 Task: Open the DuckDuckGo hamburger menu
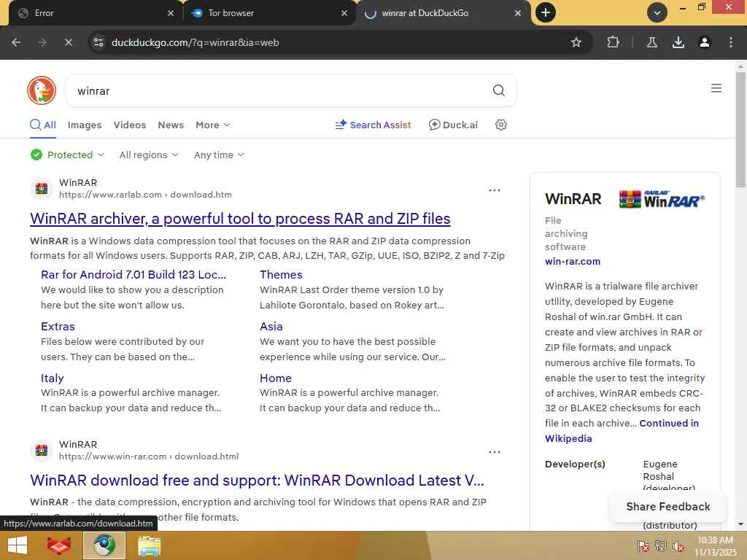(x=716, y=88)
